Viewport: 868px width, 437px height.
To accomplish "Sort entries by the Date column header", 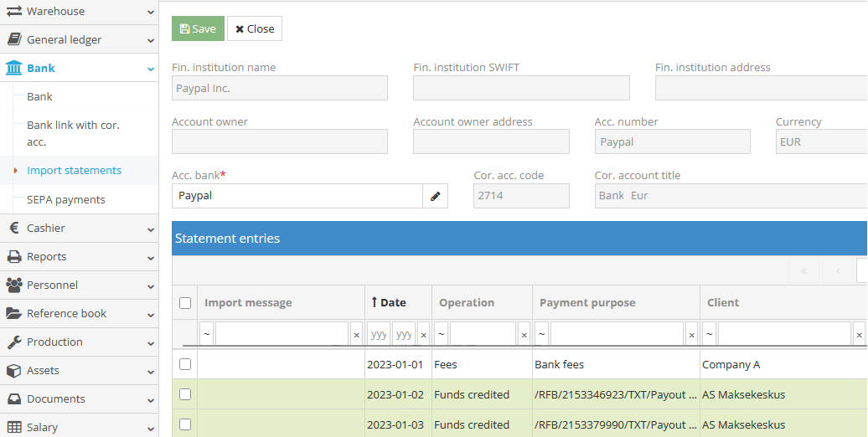I will click(392, 302).
